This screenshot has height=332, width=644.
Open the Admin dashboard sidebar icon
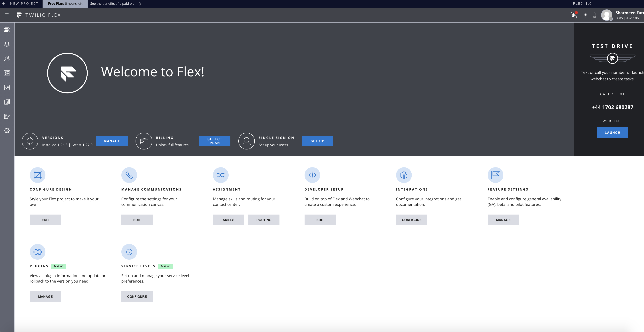click(x=7, y=30)
